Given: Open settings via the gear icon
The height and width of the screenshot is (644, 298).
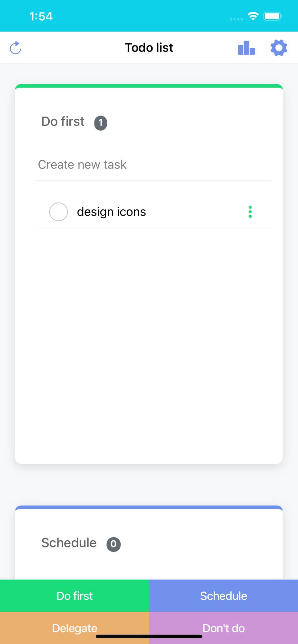Looking at the screenshot, I should point(279,48).
